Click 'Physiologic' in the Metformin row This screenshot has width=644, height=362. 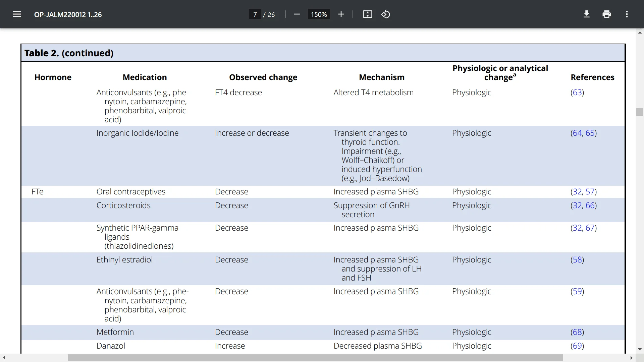[472, 332]
